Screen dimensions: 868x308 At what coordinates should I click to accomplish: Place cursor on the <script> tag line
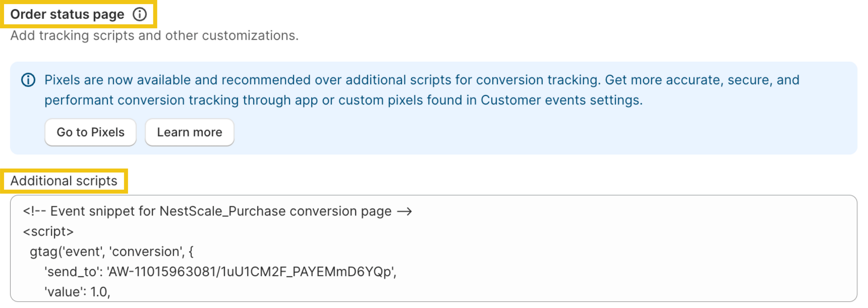[48, 232]
